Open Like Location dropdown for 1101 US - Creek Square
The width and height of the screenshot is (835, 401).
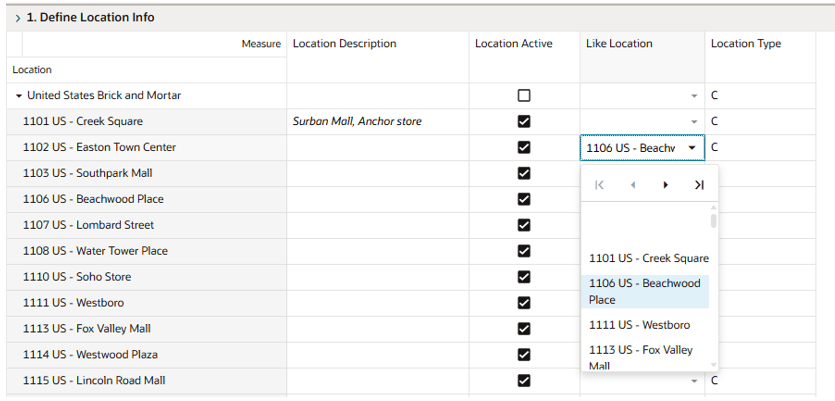pyautogui.click(x=693, y=122)
